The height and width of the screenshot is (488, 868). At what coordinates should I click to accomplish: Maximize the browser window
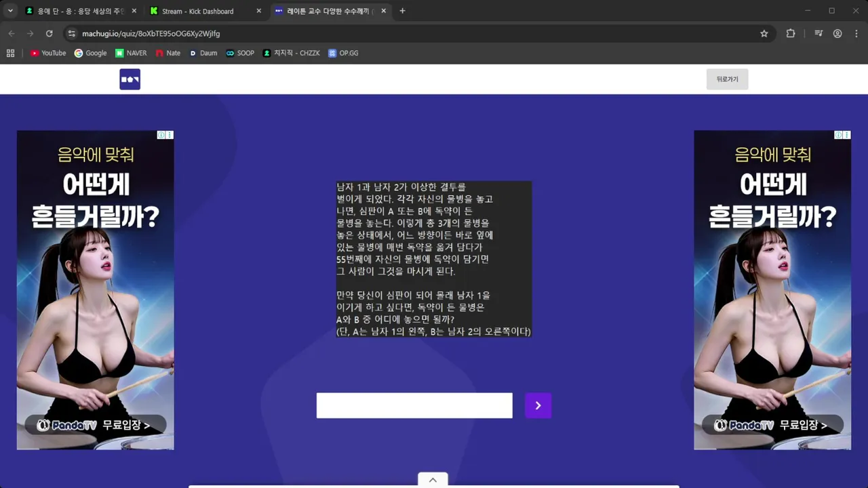pyautogui.click(x=831, y=11)
